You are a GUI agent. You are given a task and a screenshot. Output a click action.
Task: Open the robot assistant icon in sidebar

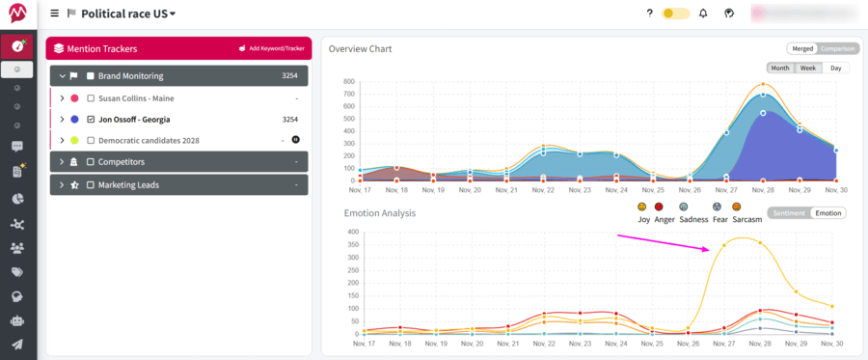[17, 320]
